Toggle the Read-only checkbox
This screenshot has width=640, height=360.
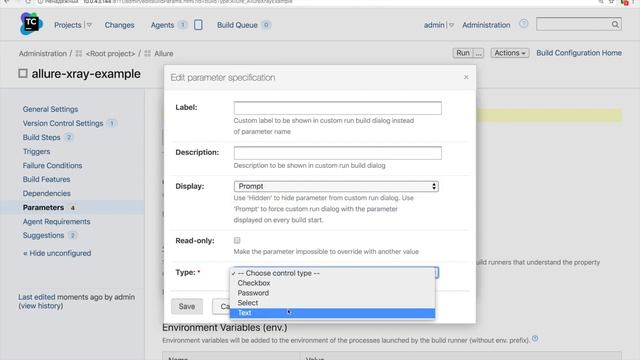coord(237,240)
